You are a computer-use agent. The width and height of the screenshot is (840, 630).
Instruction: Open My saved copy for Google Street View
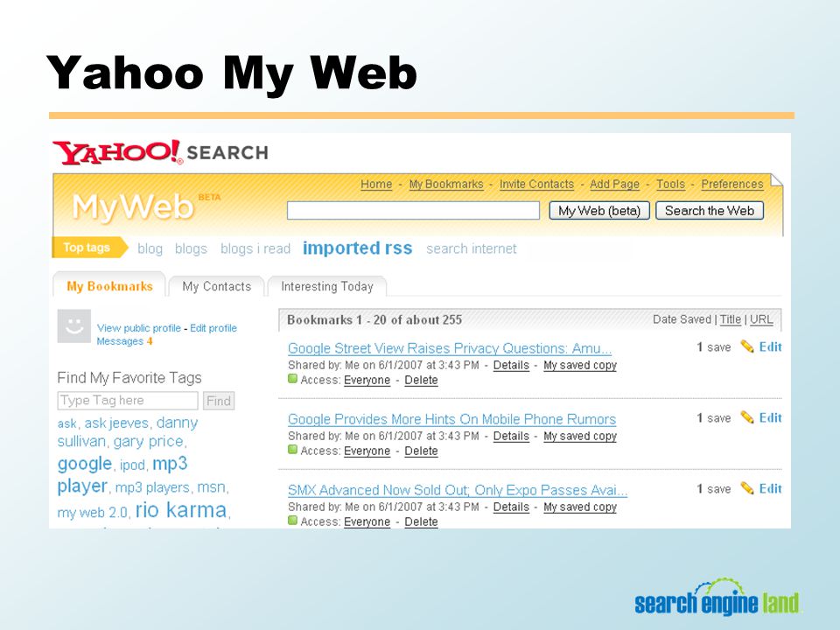[x=580, y=366]
